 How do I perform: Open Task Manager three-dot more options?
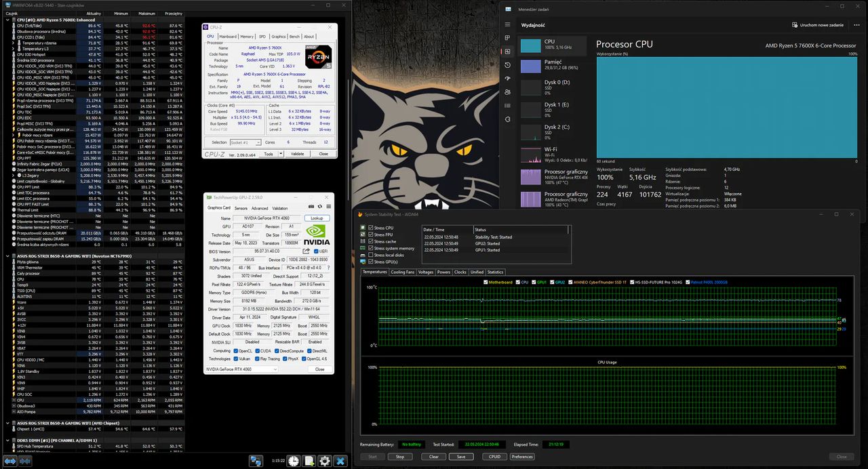tap(858, 25)
